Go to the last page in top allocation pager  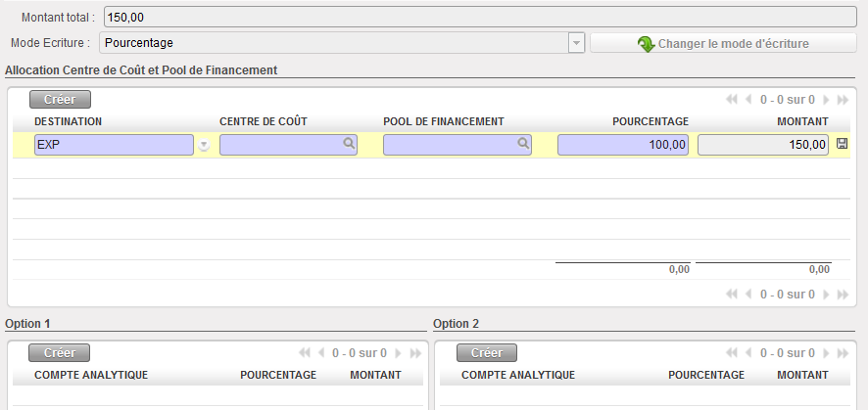click(843, 100)
